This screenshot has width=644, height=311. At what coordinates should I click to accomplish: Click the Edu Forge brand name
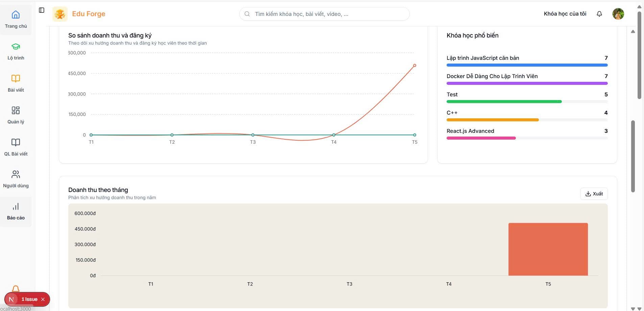(x=89, y=14)
